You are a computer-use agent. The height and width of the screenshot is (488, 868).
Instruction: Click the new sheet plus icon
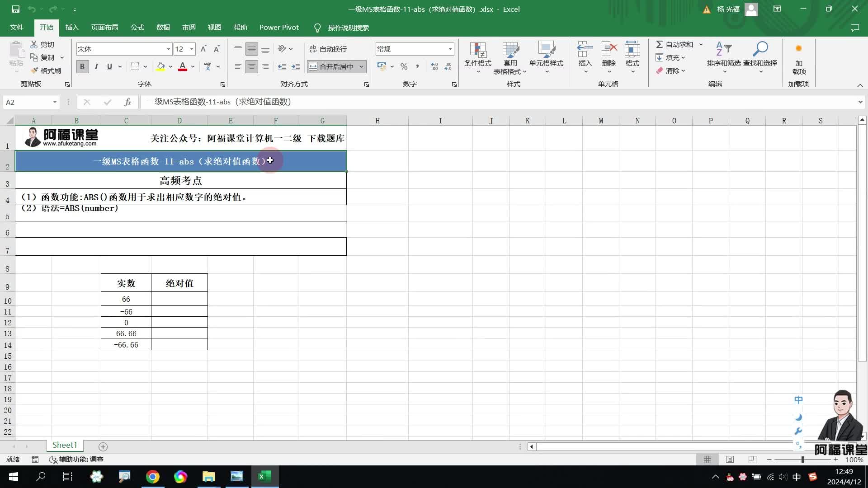(x=103, y=446)
